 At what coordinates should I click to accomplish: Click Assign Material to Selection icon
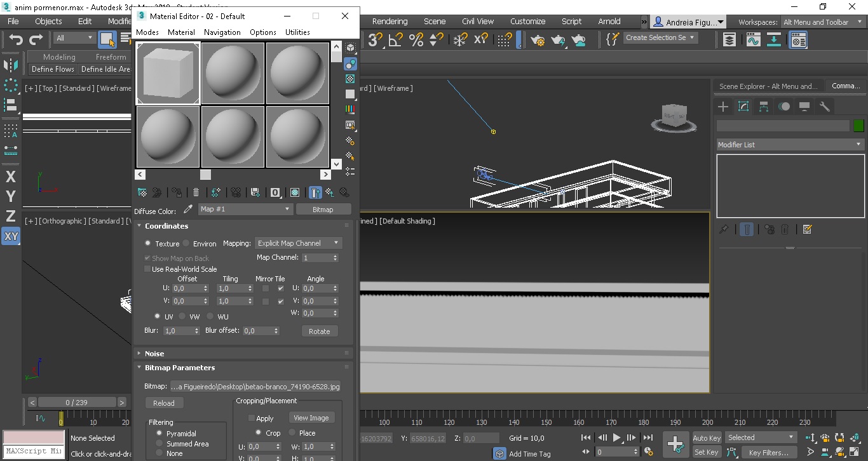coord(177,192)
